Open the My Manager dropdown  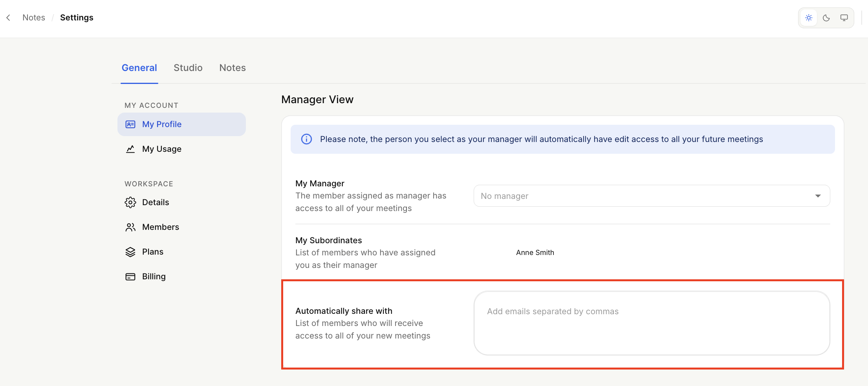point(652,196)
